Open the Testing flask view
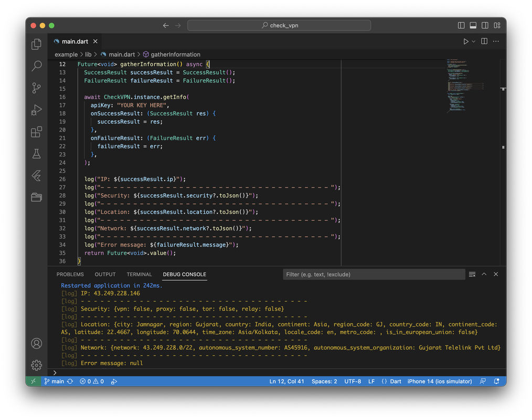The image size is (532, 420). pos(36,154)
